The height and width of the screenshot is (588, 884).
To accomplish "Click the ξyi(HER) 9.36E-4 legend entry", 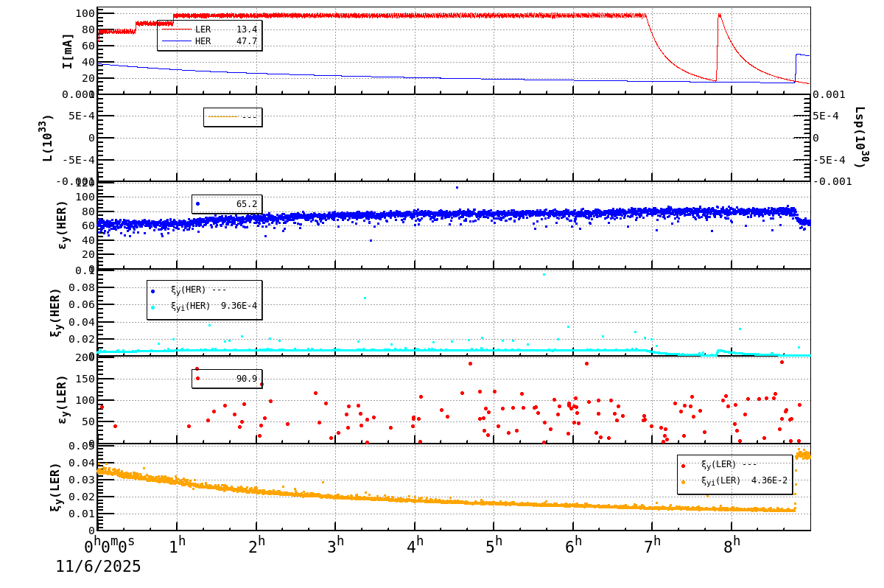I will [204, 307].
